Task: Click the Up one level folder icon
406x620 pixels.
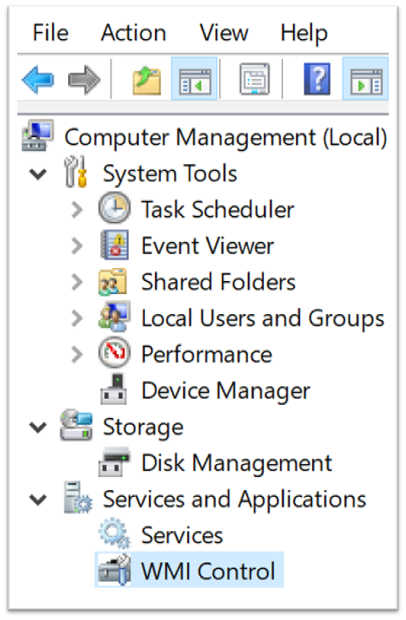Action: pyautogui.click(x=147, y=80)
